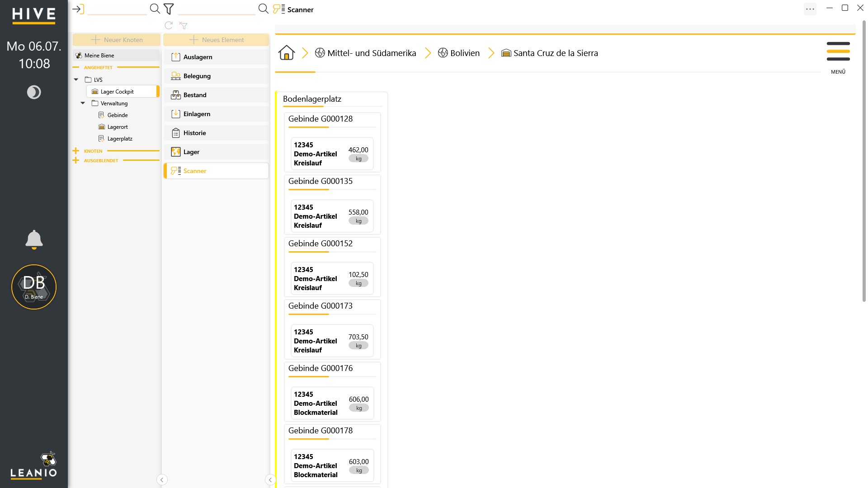Expand the KNOTEN section
Image resolution: width=868 pixels, height=488 pixels.
(x=76, y=151)
